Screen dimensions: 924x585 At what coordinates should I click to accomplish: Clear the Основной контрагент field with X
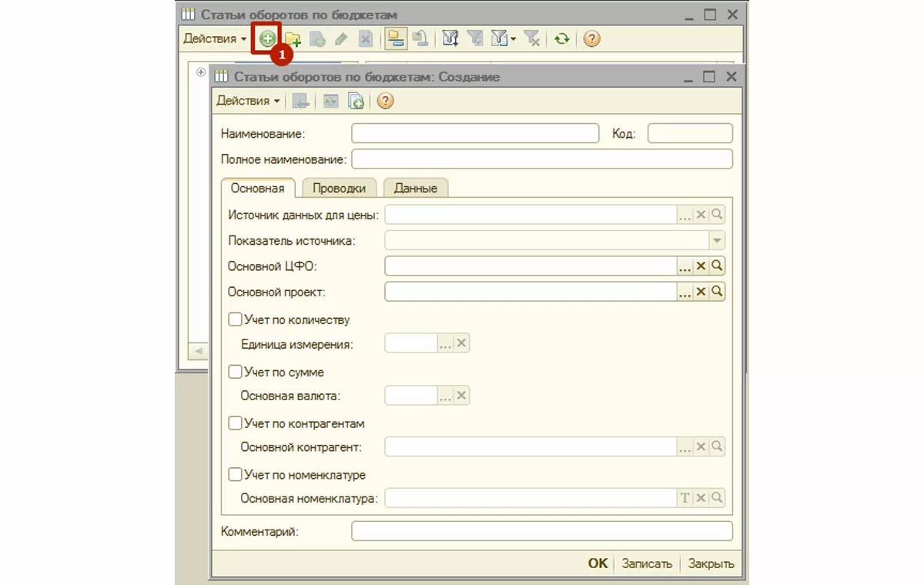tap(701, 446)
